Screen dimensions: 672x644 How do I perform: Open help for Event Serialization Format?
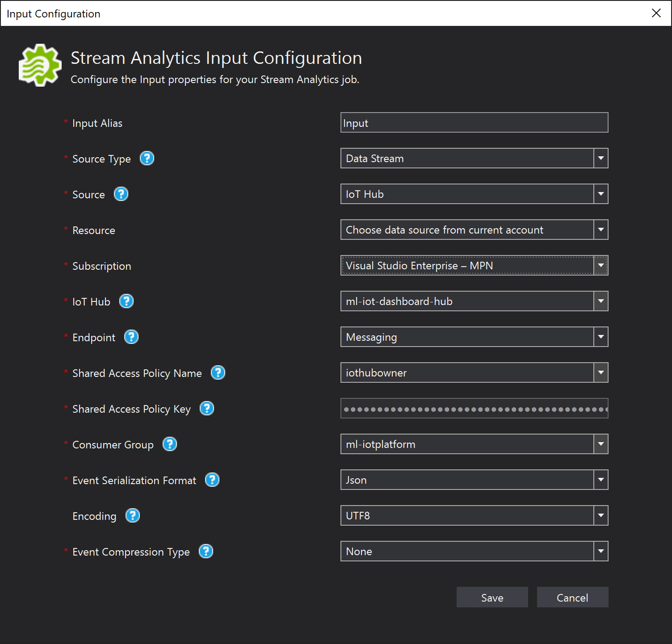212,480
